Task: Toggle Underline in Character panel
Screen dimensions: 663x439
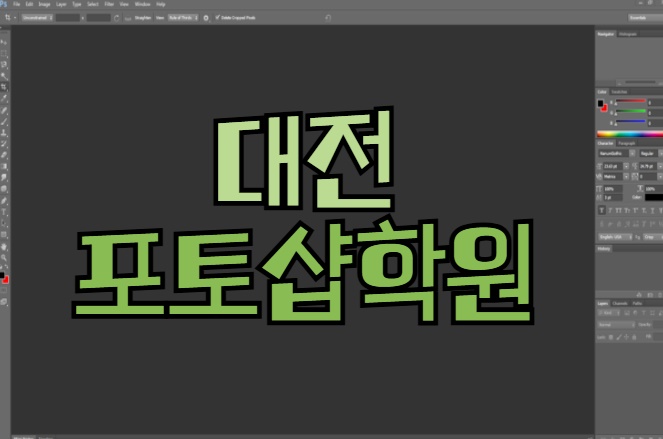Action: (x=652, y=210)
